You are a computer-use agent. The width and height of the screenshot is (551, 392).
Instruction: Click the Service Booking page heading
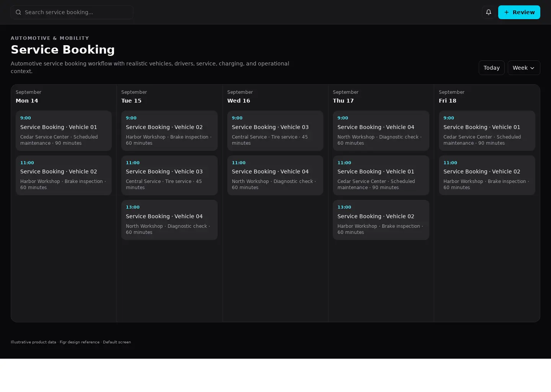point(63,50)
